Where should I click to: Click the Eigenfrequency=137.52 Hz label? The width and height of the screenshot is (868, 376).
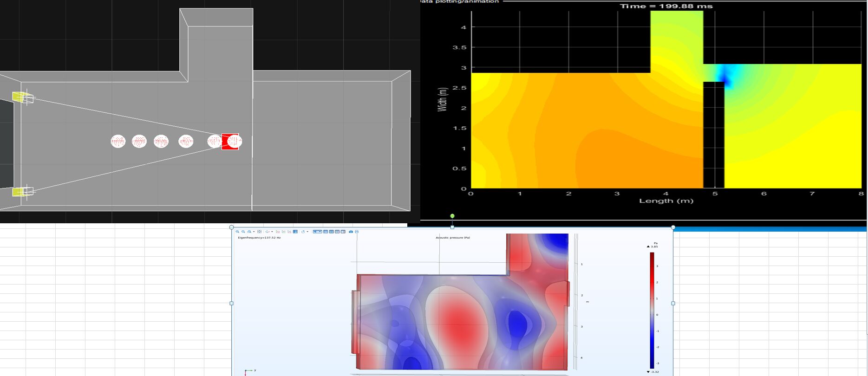pos(259,238)
